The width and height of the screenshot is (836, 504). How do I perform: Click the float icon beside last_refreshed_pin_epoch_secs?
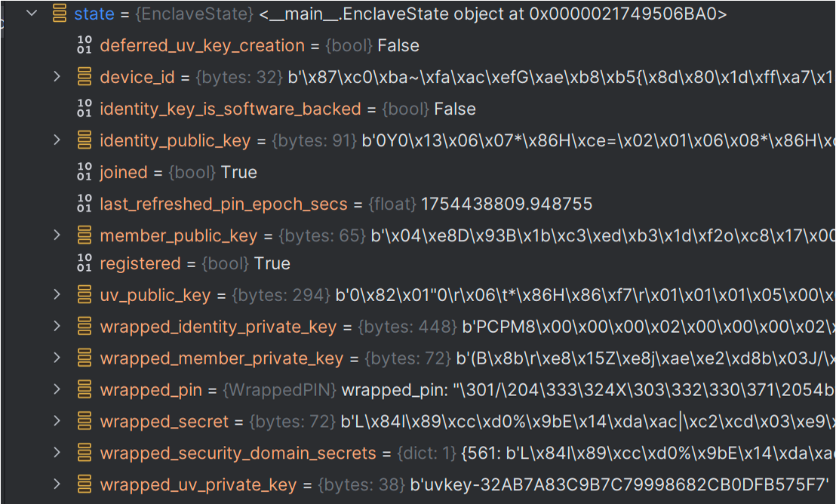coord(84,203)
